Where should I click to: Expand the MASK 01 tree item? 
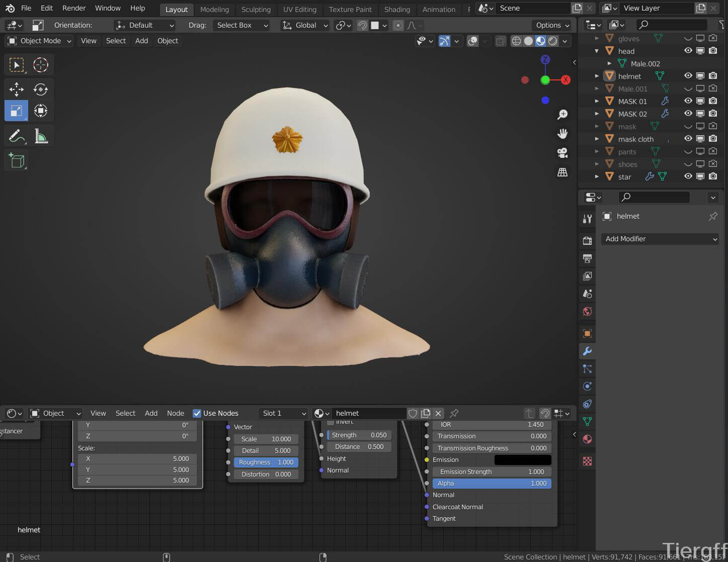(597, 101)
